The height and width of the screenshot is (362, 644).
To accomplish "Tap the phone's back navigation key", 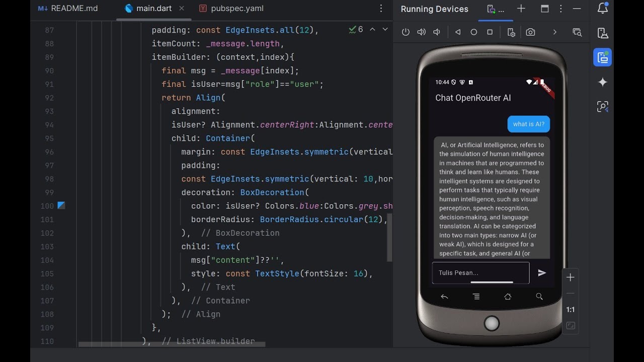I will click(444, 297).
